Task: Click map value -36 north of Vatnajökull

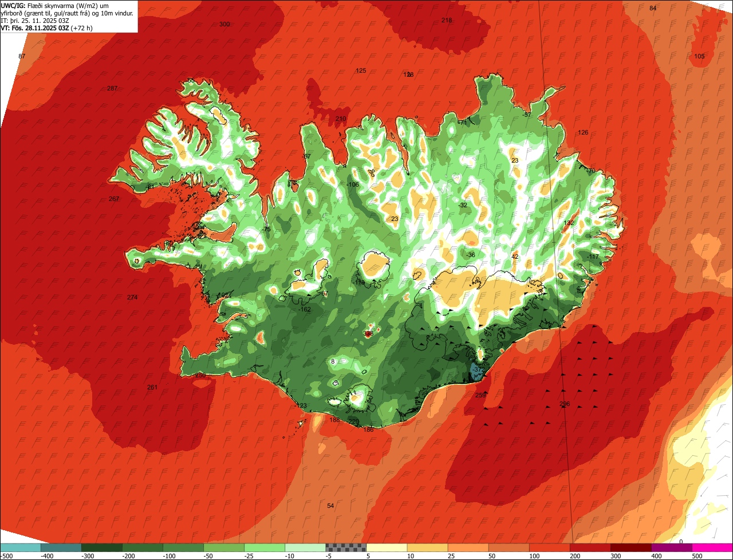Action: [471, 255]
